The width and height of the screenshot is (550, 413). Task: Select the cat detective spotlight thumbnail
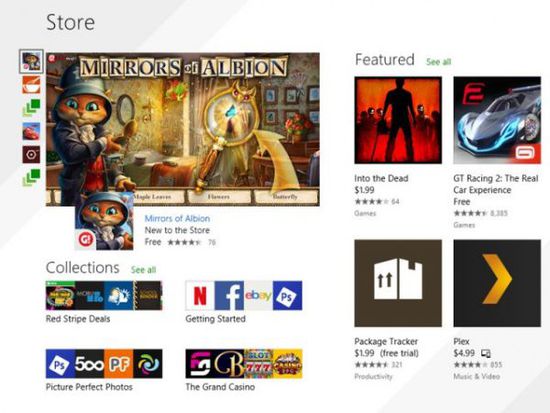pos(31,61)
